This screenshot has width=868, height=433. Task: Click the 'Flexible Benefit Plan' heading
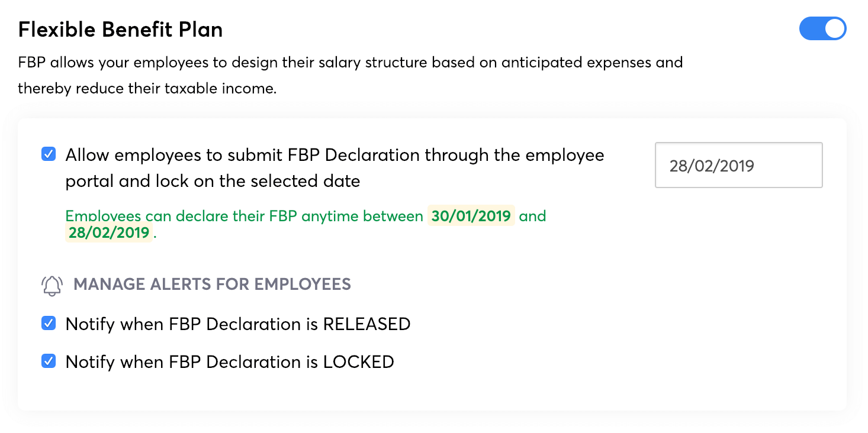coord(120,29)
